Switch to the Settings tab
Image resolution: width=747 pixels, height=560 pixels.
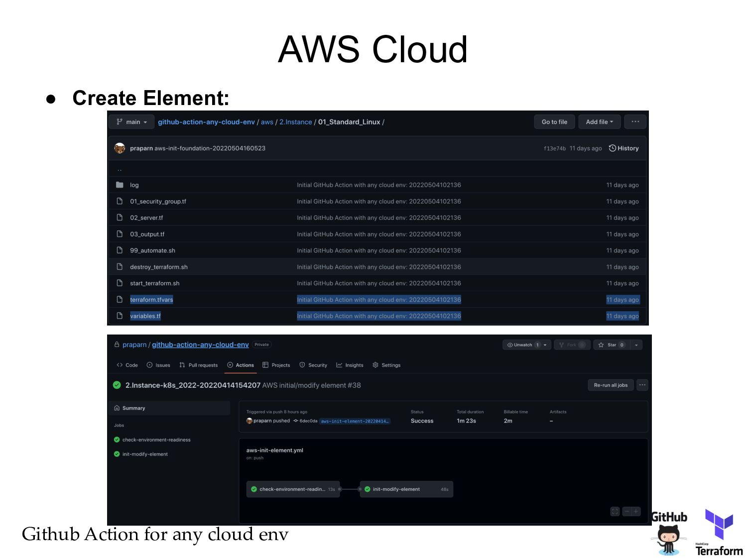pos(386,365)
